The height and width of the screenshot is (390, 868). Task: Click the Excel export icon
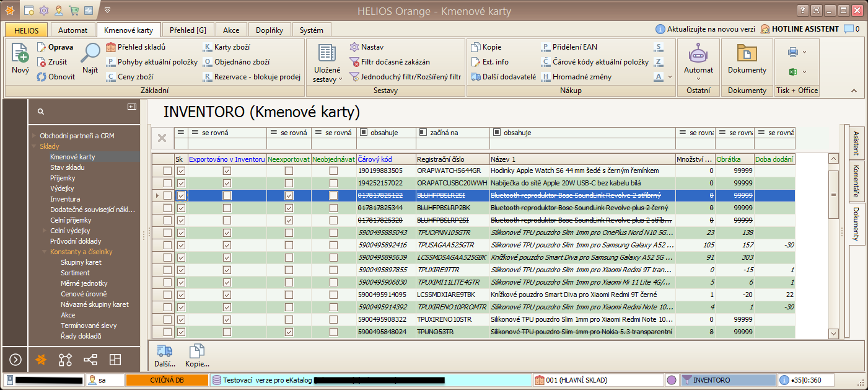point(792,73)
